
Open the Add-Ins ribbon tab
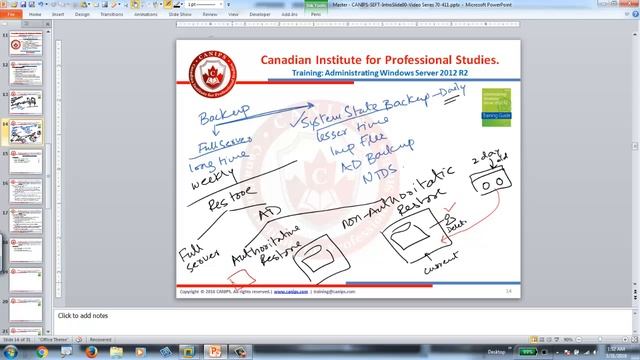tap(289, 14)
